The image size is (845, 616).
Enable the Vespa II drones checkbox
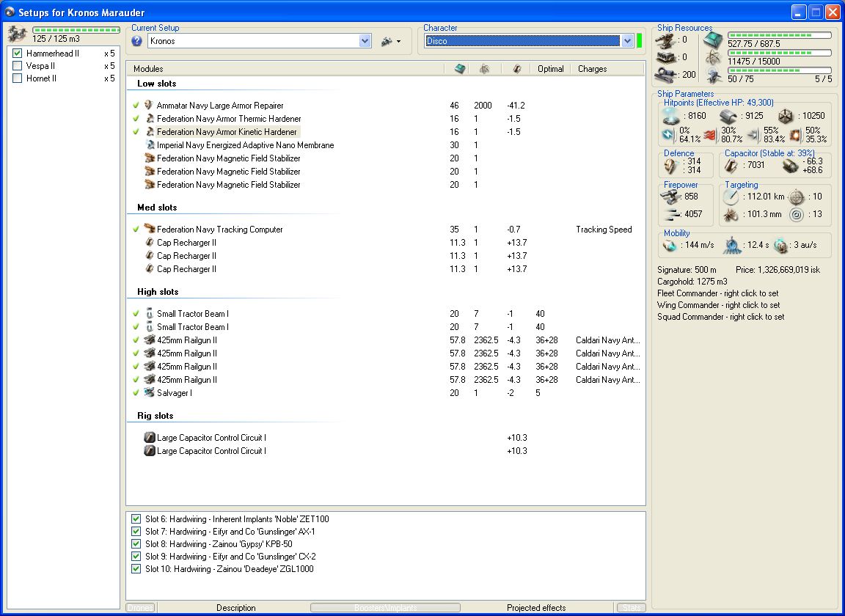[18, 66]
